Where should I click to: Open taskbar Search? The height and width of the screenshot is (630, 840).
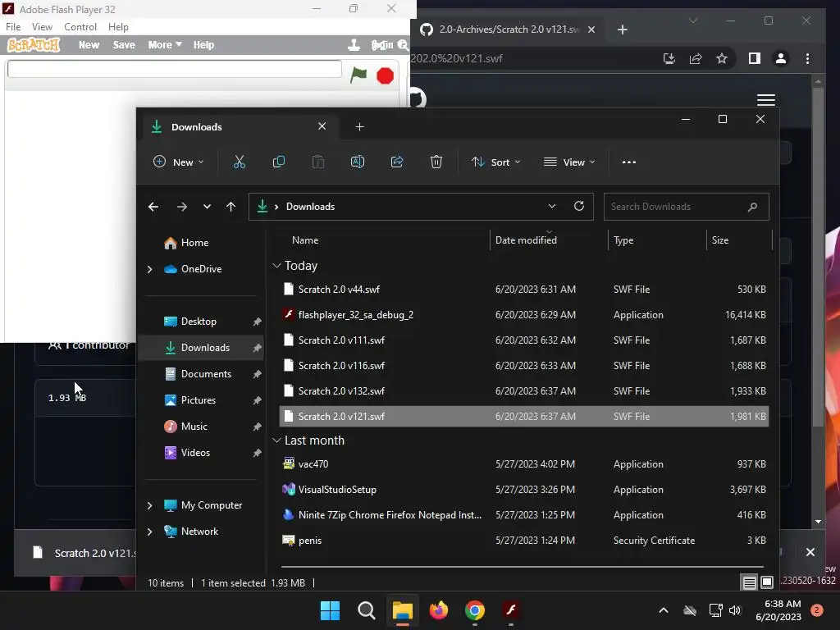pyautogui.click(x=367, y=610)
